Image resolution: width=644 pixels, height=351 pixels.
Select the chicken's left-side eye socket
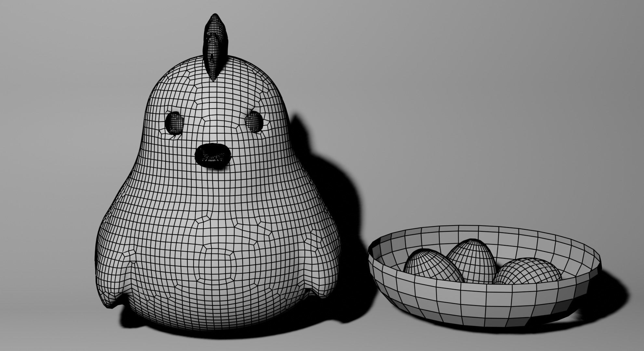(174, 123)
